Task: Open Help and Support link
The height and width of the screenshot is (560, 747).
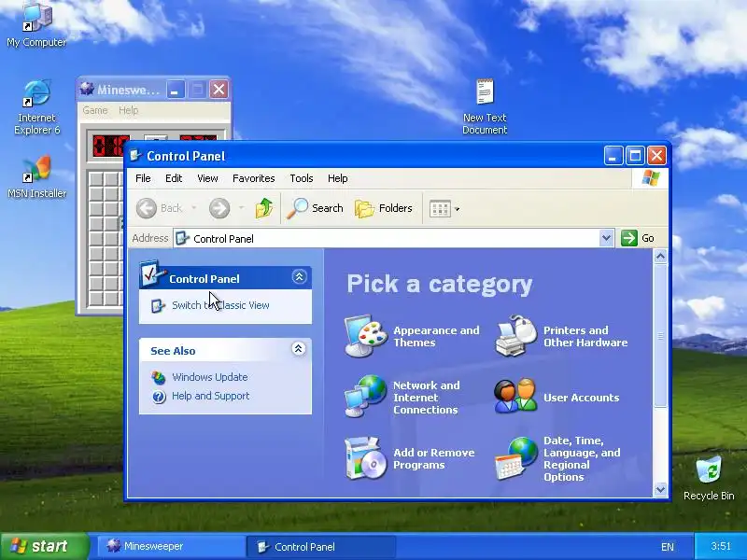Action: 211,396
